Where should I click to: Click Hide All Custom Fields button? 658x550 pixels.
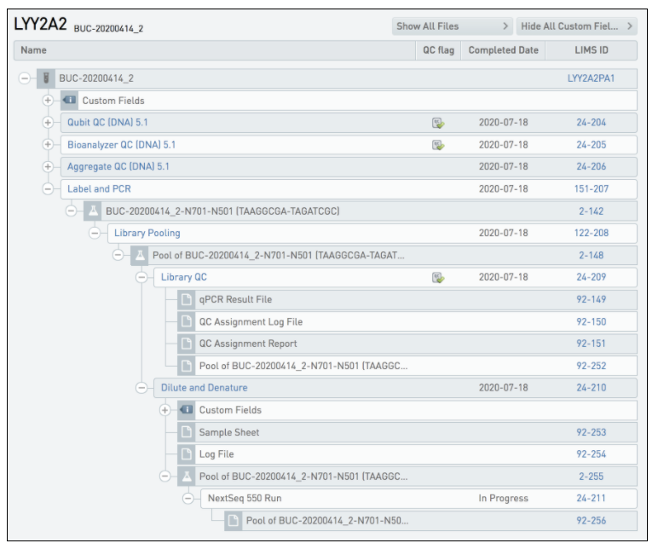[x=577, y=26]
